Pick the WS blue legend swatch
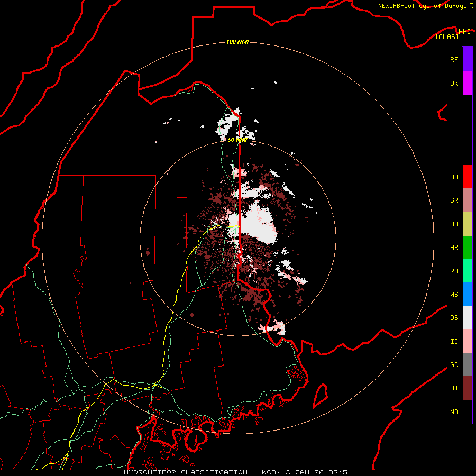 click(x=467, y=294)
